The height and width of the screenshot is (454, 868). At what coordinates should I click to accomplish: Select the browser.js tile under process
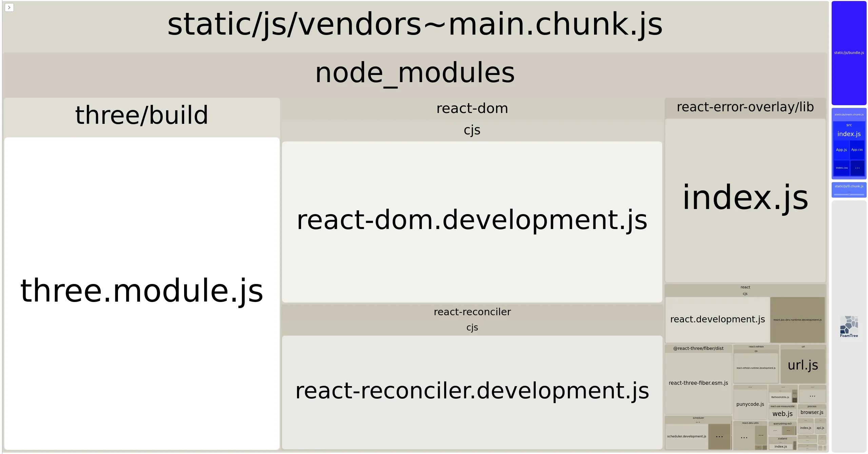812,413
